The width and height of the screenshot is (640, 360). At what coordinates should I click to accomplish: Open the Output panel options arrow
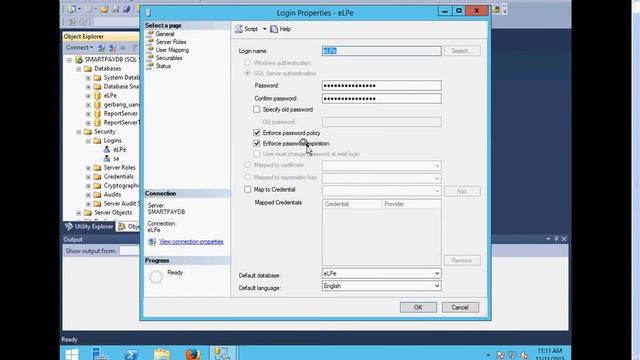[548, 239]
